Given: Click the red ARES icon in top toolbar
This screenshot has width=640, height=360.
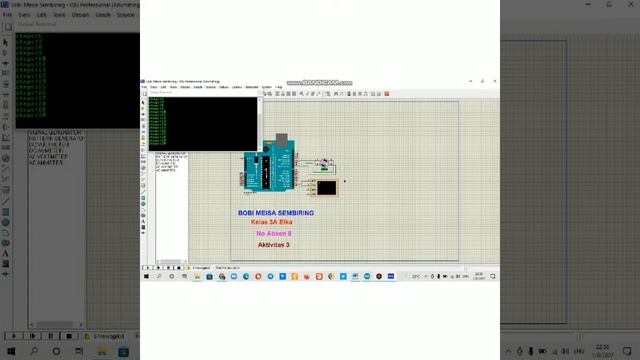Looking at the screenshot, I should [x=387, y=93].
